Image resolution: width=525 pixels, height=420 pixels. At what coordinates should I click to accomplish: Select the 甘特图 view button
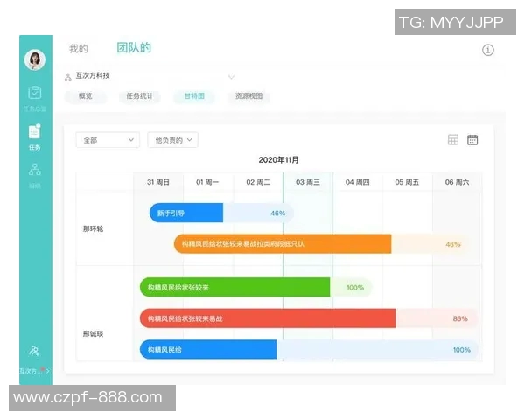[x=193, y=96]
